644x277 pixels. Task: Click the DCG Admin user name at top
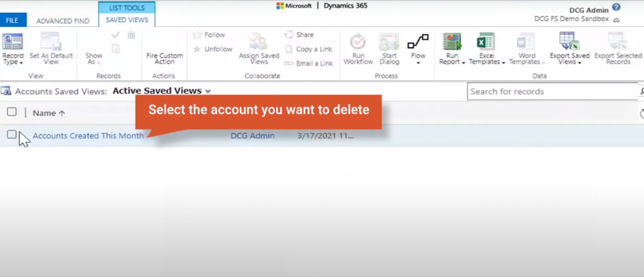click(x=589, y=10)
